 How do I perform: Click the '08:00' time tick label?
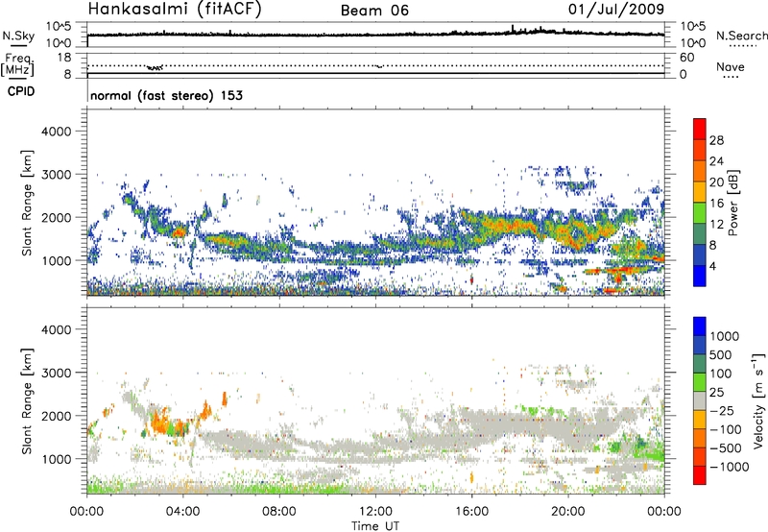tap(279, 512)
